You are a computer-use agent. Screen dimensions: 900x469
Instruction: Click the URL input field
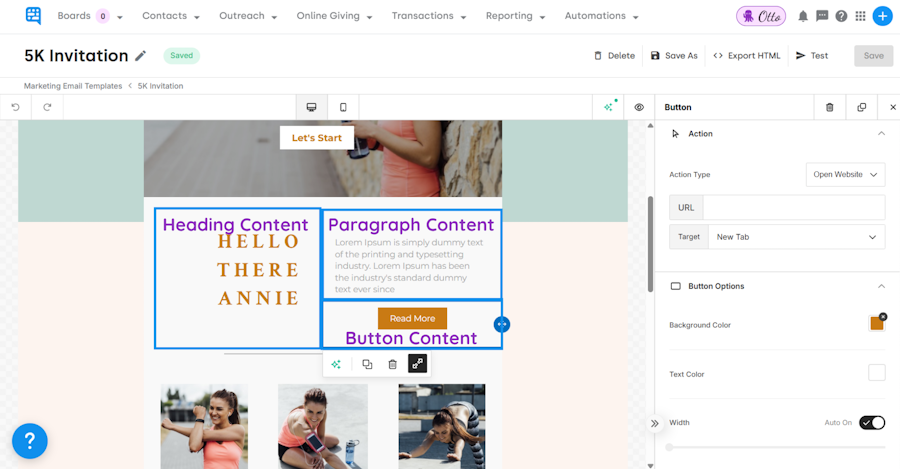coord(794,208)
